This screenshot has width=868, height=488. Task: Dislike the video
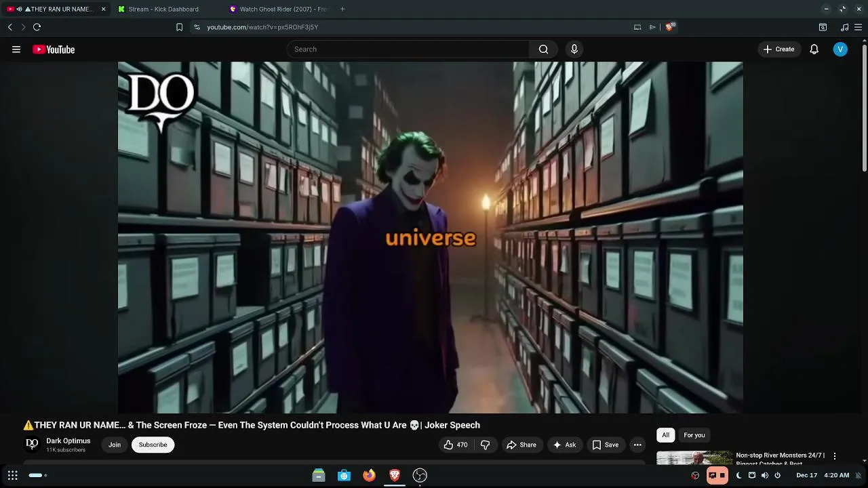485,445
